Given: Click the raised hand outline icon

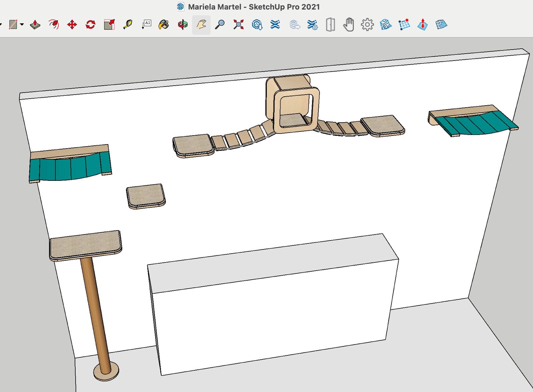Looking at the screenshot, I should pos(348,25).
